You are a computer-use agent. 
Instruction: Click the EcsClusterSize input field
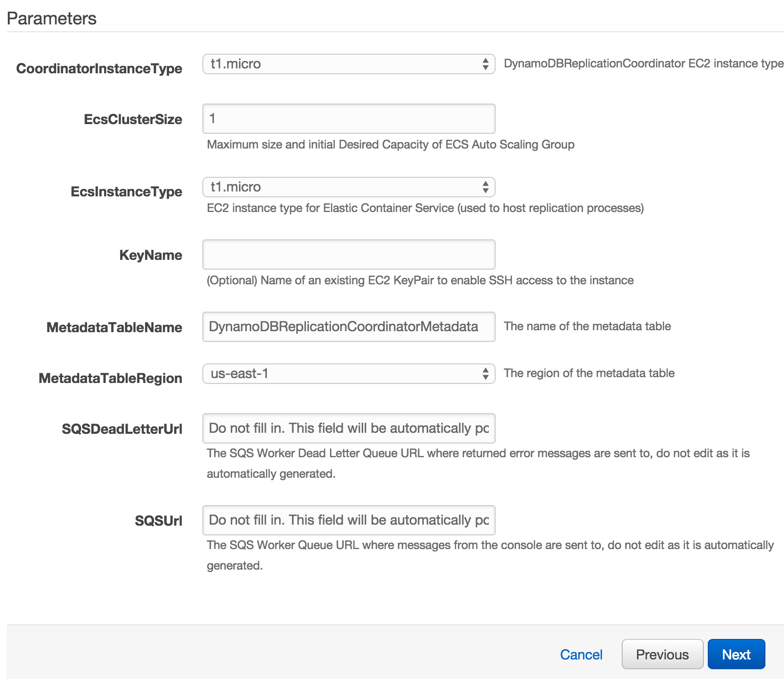coord(348,119)
